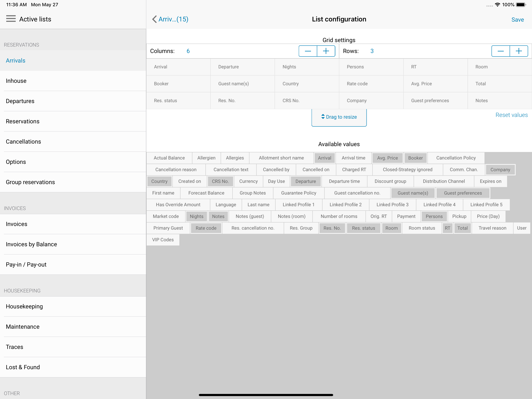Increase rows with plus button
The width and height of the screenshot is (532, 399).
tap(519, 51)
